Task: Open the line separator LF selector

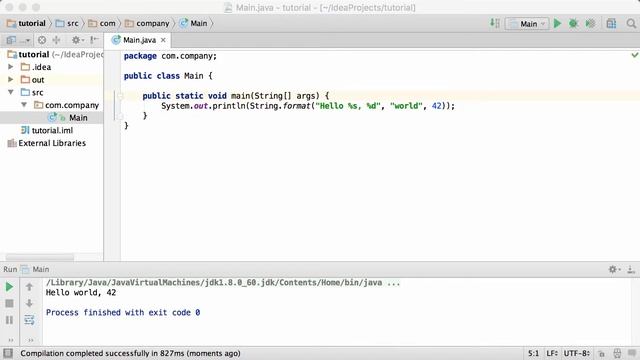Action: [552, 353]
